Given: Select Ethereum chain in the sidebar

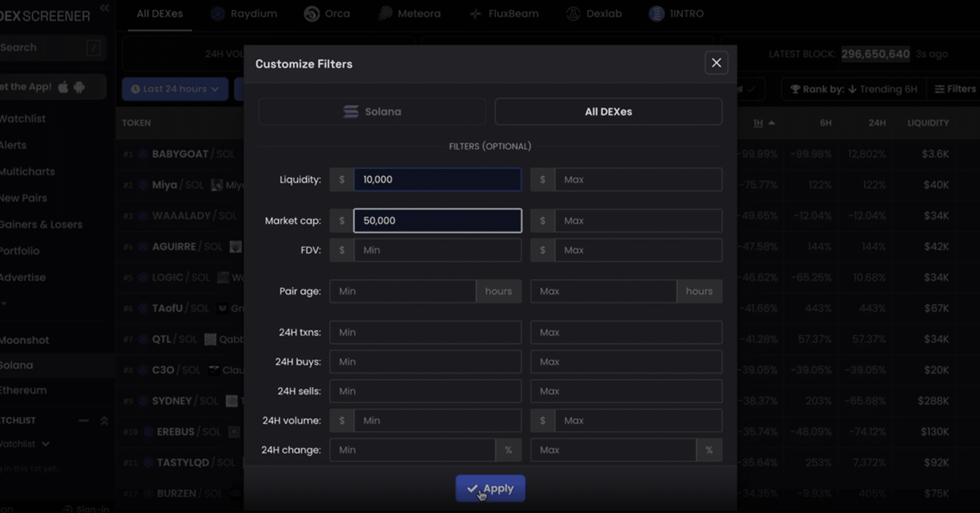Looking at the screenshot, I should [x=23, y=390].
